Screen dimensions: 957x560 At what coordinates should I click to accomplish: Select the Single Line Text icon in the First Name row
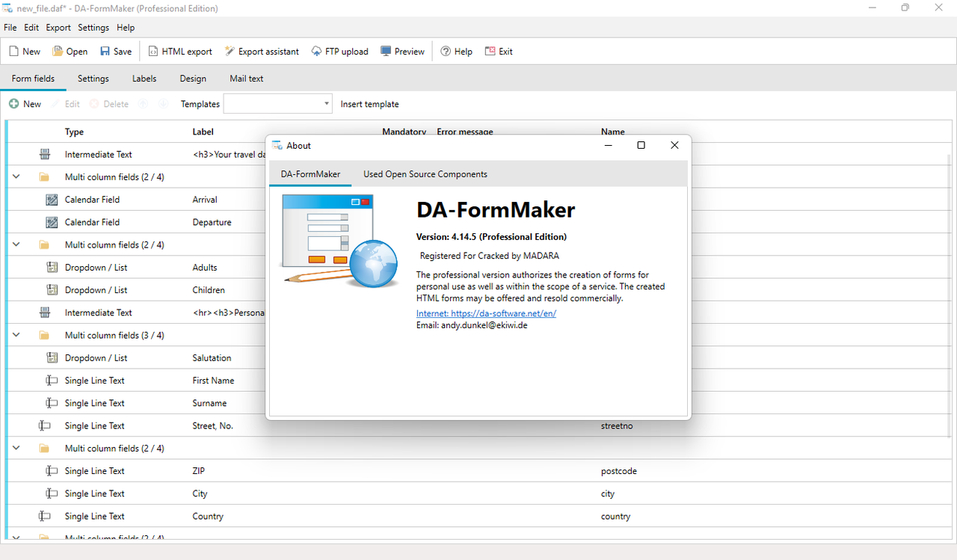point(52,381)
